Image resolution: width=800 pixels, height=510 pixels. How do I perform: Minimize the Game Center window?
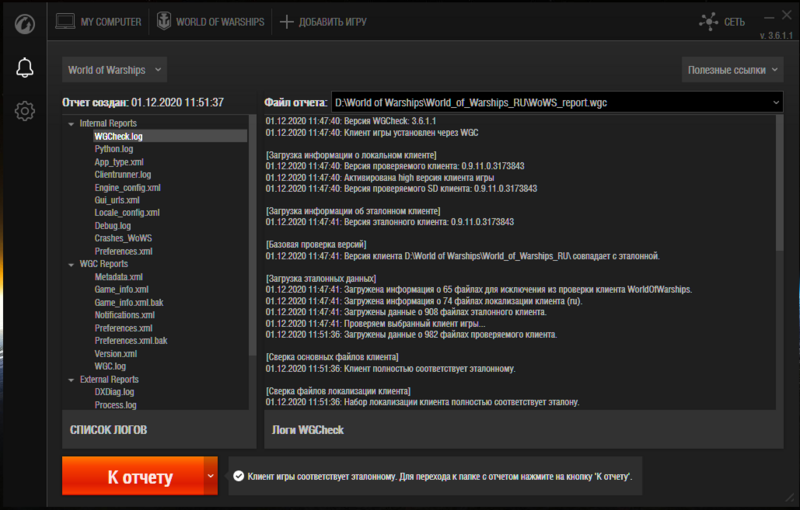click(769, 17)
